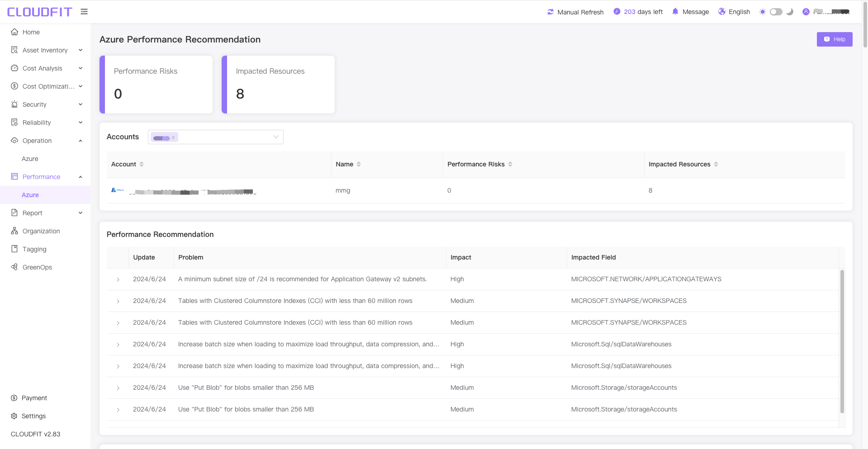Viewport: 868px width, 449px height.
Task: Expand Cost Analysis menu chevron
Action: [x=81, y=68]
